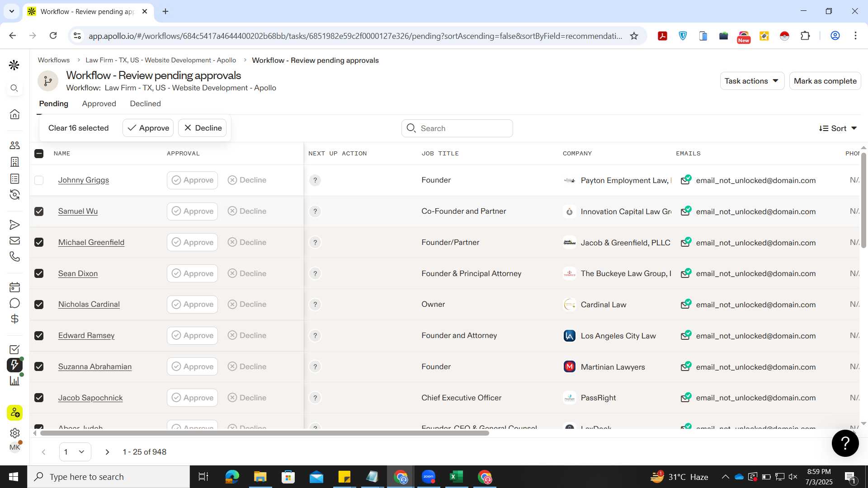Click the Chrome address bar URL
The width and height of the screenshot is (868, 488).
pyautogui.click(x=355, y=36)
